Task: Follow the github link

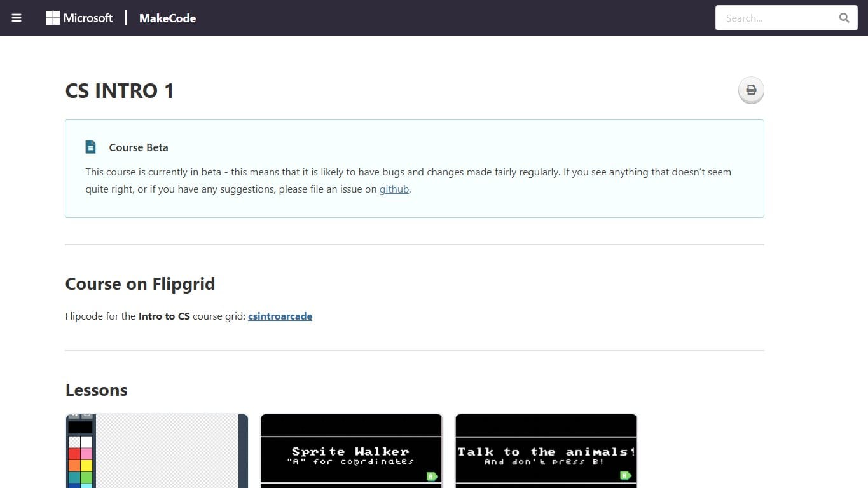Action: pos(394,189)
